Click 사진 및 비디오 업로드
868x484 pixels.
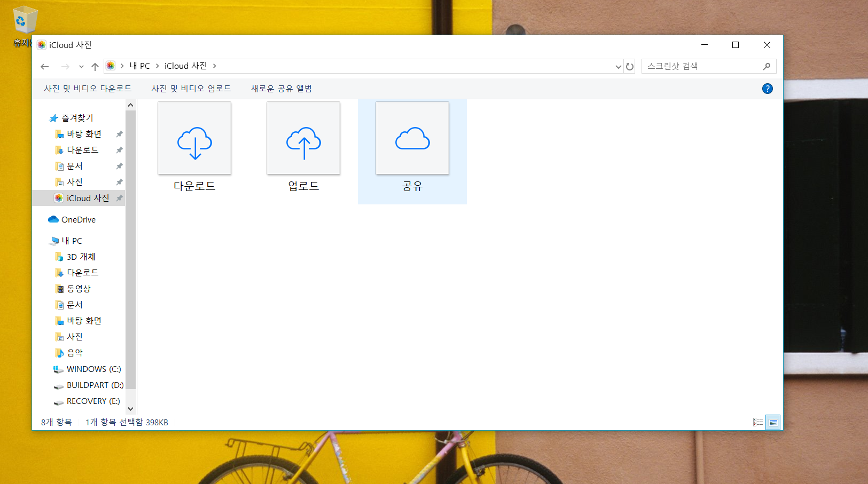[191, 89]
